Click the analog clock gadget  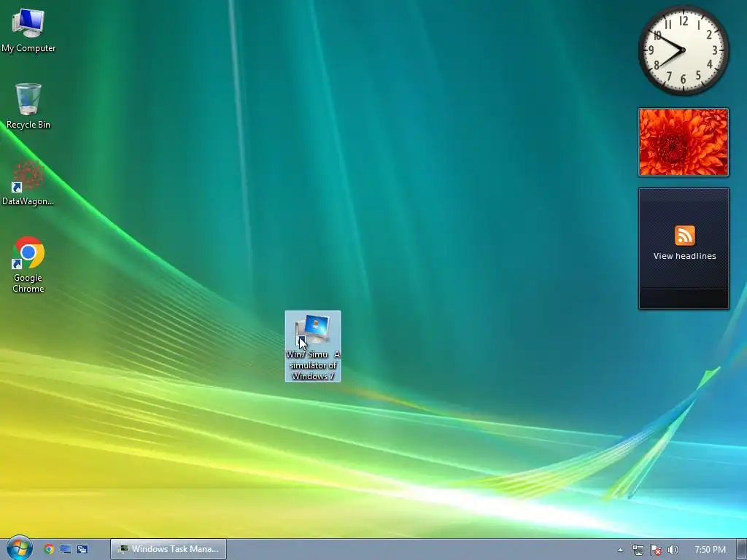coord(683,50)
